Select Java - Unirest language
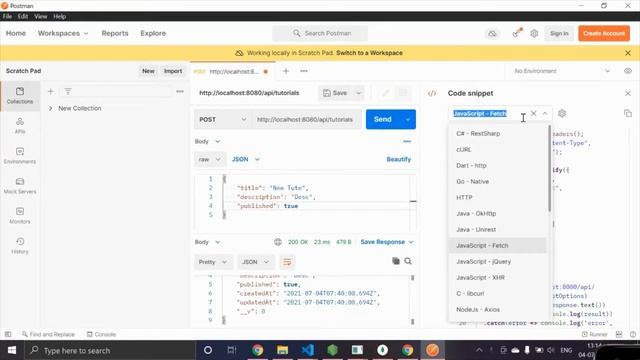 (x=498, y=229)
